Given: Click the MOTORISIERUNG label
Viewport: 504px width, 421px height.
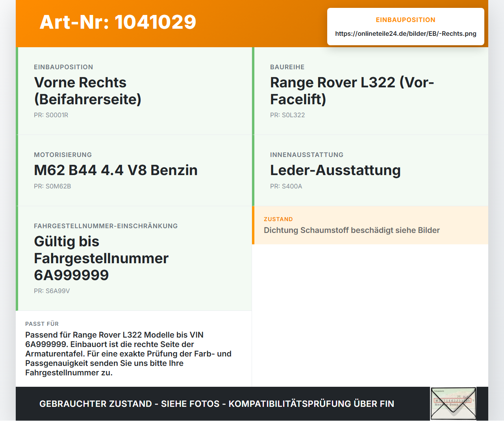Looking at the screenshot, I should 63,155.
